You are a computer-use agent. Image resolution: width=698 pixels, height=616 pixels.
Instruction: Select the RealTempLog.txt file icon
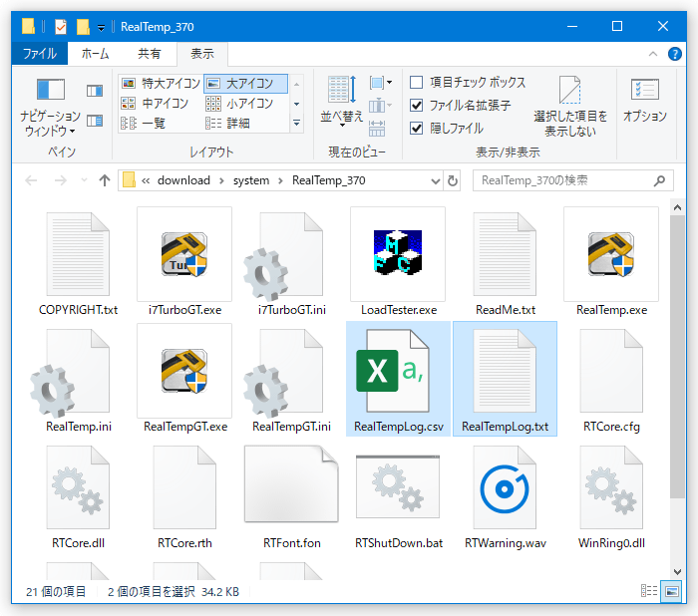click(505, 371)
